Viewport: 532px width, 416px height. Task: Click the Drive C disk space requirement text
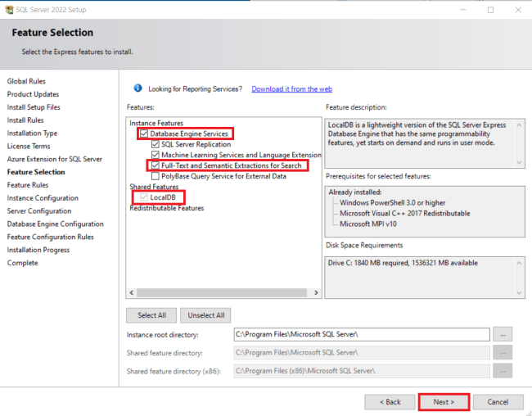click(x=403, y=263)
